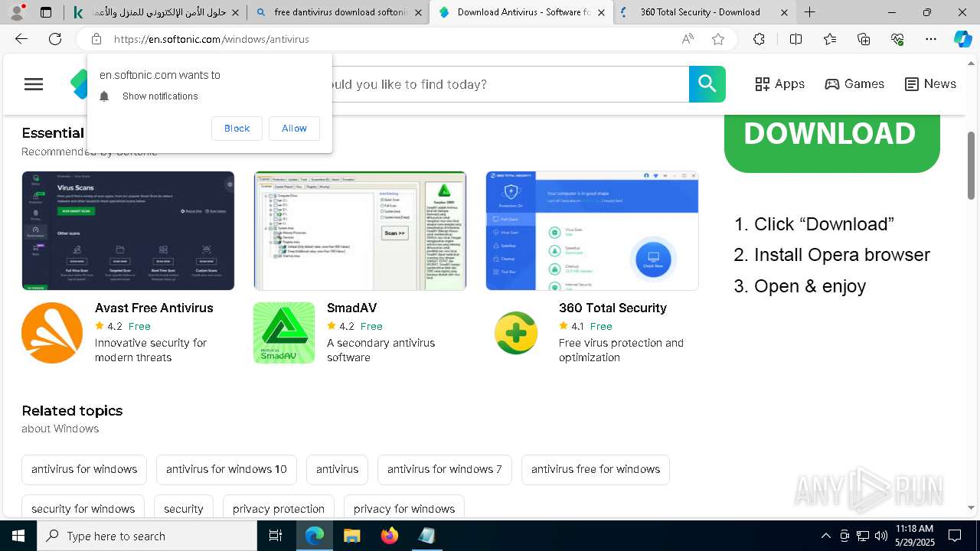
Task: Select 'security for windows' topic chip
Action: [x=83, y=507]
